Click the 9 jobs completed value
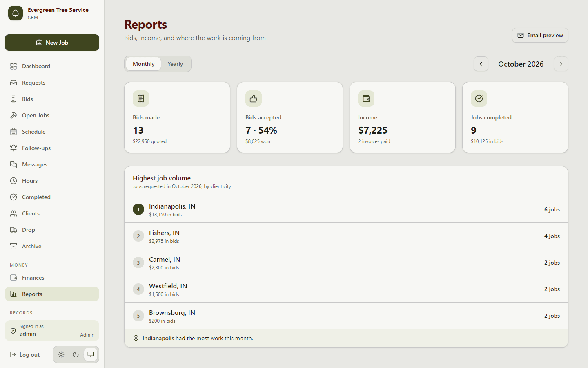Image resolution: width=588 pixels, height=368 pixels. 474,130
